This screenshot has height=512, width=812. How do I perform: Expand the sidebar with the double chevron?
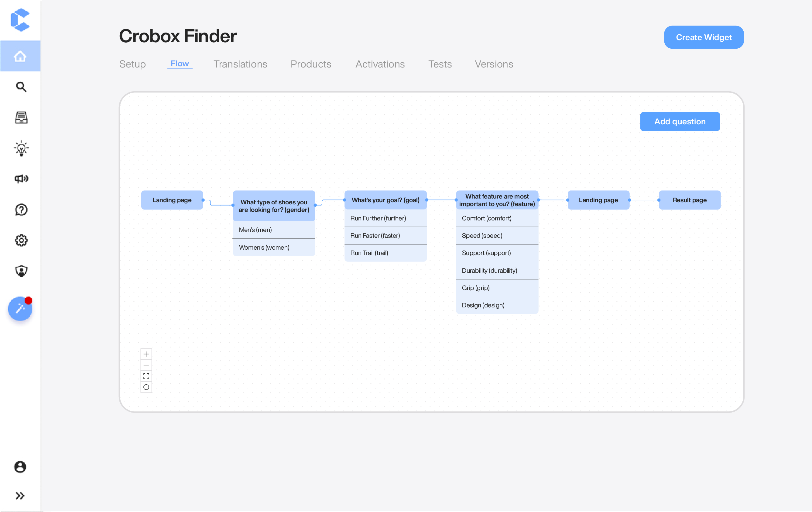click(20, 496)
